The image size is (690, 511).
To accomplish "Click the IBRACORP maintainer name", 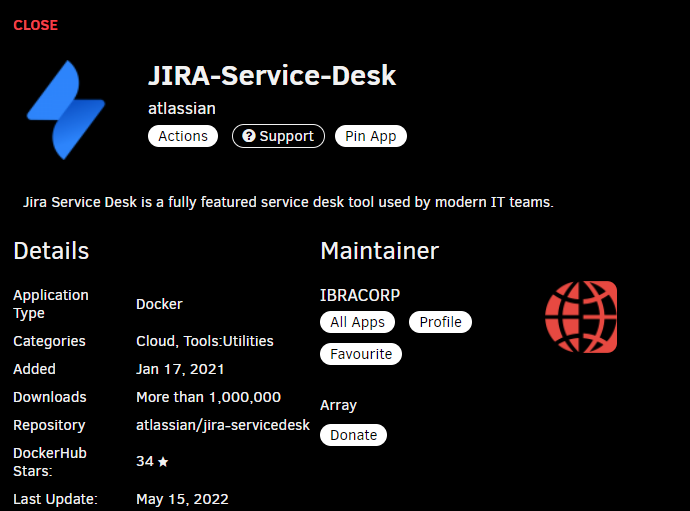I will [x=360, y=295].
